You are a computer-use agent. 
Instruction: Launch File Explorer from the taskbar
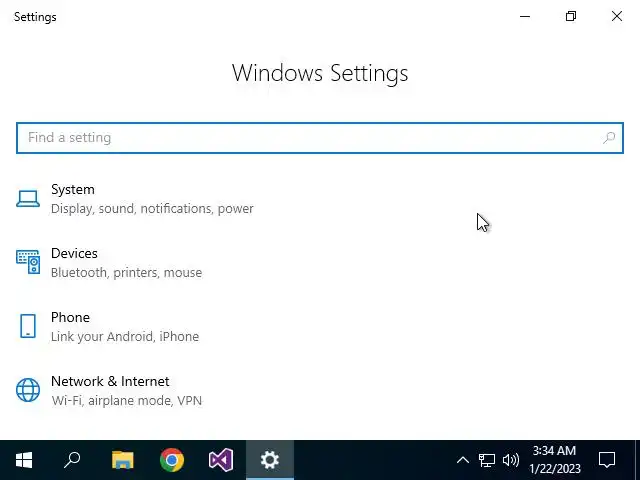pyautogui.click(x=122, y=460)
